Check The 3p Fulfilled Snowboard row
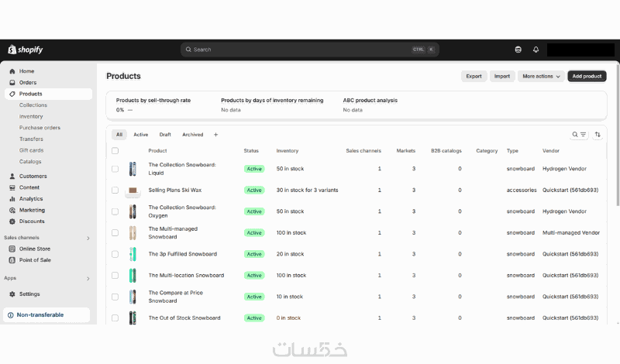Image resolution: width=620 pixels, height=364 pixels. [115, 254]
